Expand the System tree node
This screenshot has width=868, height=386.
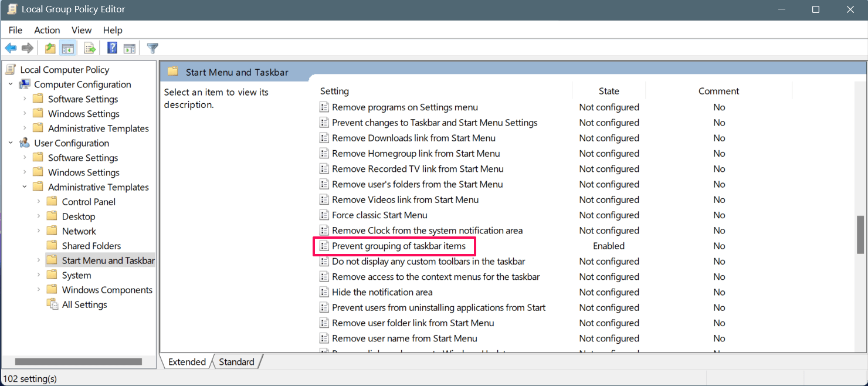tap(39, 275)
